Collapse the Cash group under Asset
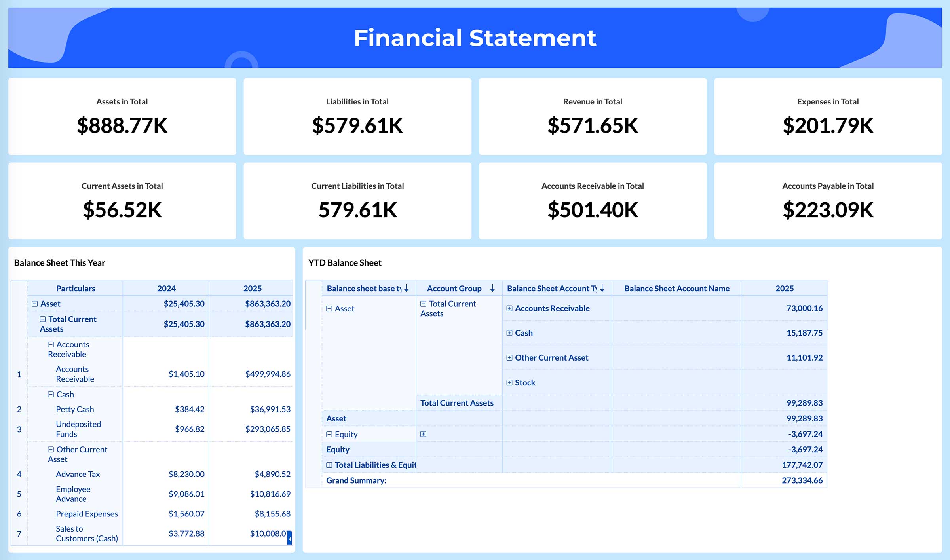This screenshot has height=560, width=950. pyautogui.click(x=51, y=395)
